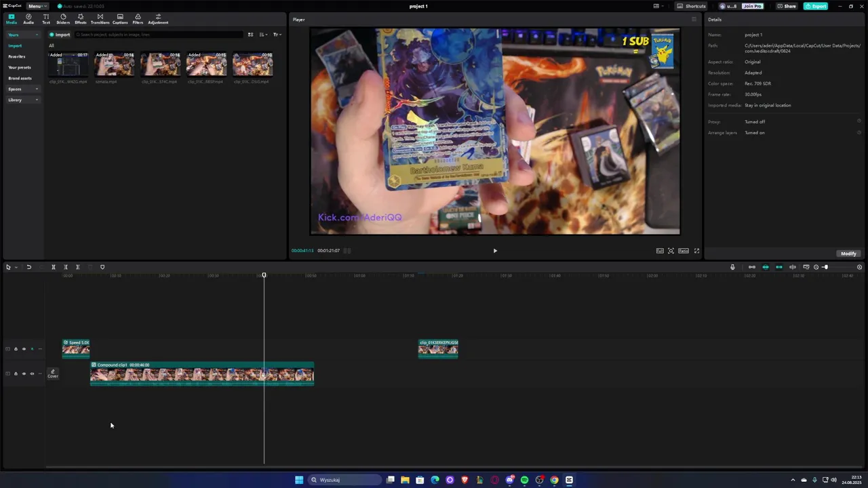Toggle linkage in timeline toolbar
This screenshot has height=488, width=868.
click(779, 267)
